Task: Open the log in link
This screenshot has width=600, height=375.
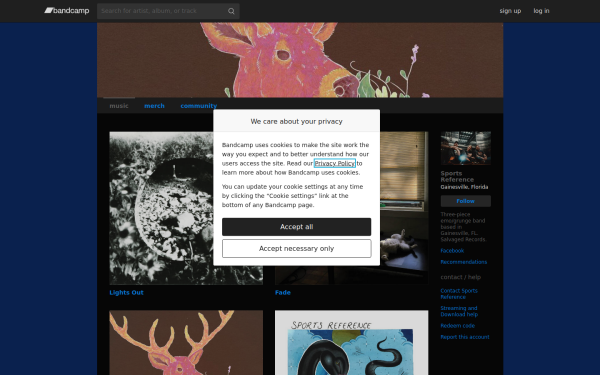Action: point(541,11)
